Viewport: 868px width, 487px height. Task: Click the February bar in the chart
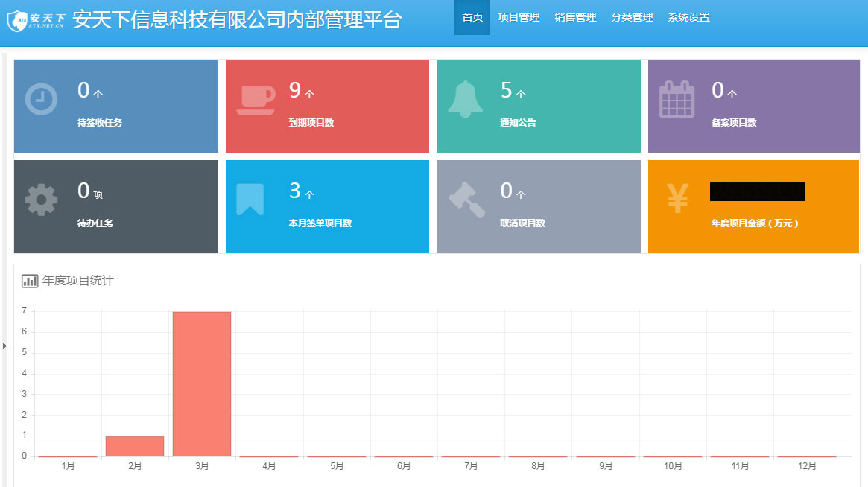pos(135,446)
